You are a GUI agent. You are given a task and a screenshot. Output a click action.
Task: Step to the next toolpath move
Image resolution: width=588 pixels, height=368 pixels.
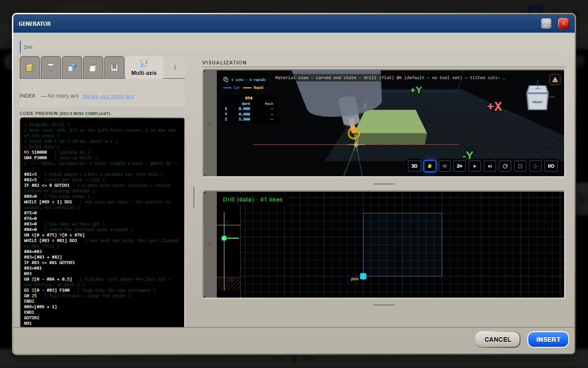click(x=490, y=166)
